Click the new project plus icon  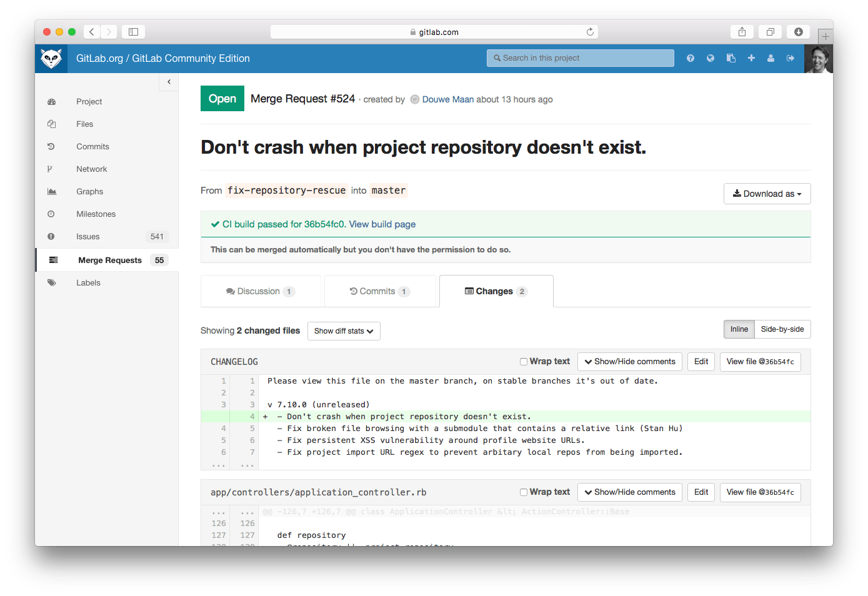pyautogui.click(x=751, y=57)
